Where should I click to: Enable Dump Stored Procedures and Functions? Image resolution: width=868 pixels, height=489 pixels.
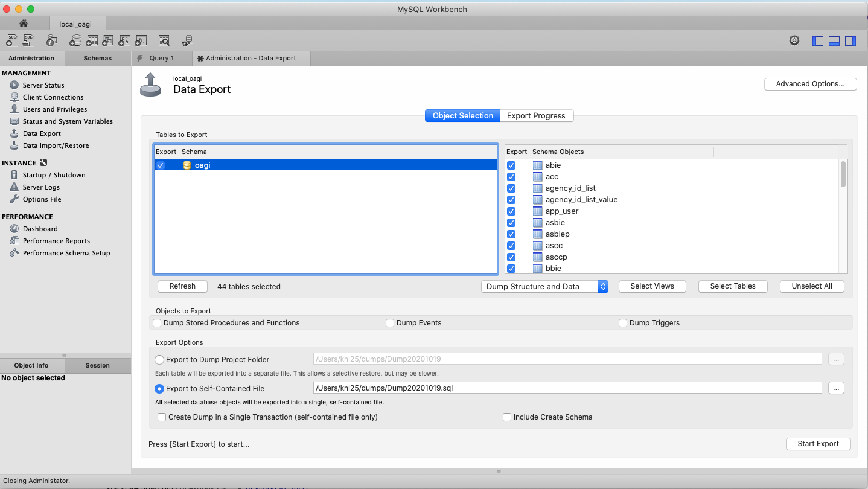(x=157, y=323)
